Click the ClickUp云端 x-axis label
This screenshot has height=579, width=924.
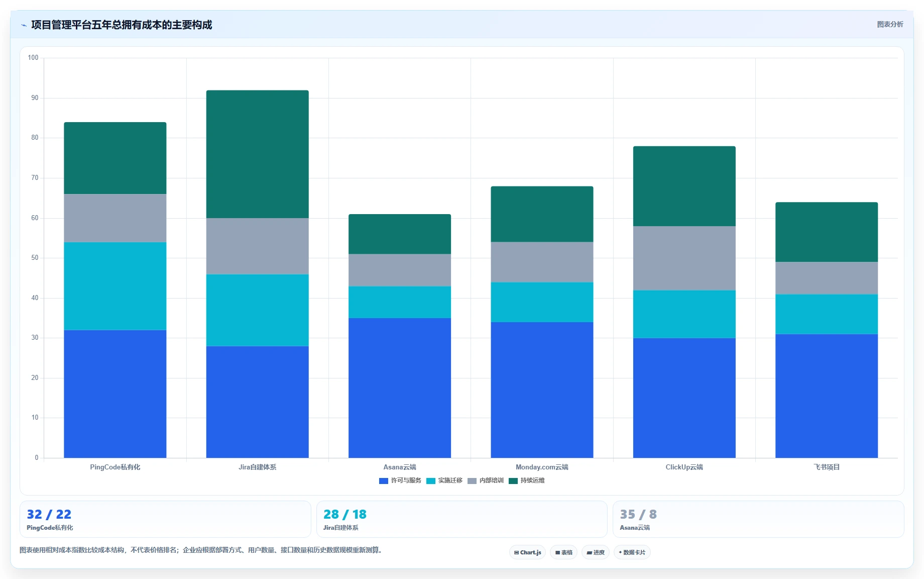[684, 467]
